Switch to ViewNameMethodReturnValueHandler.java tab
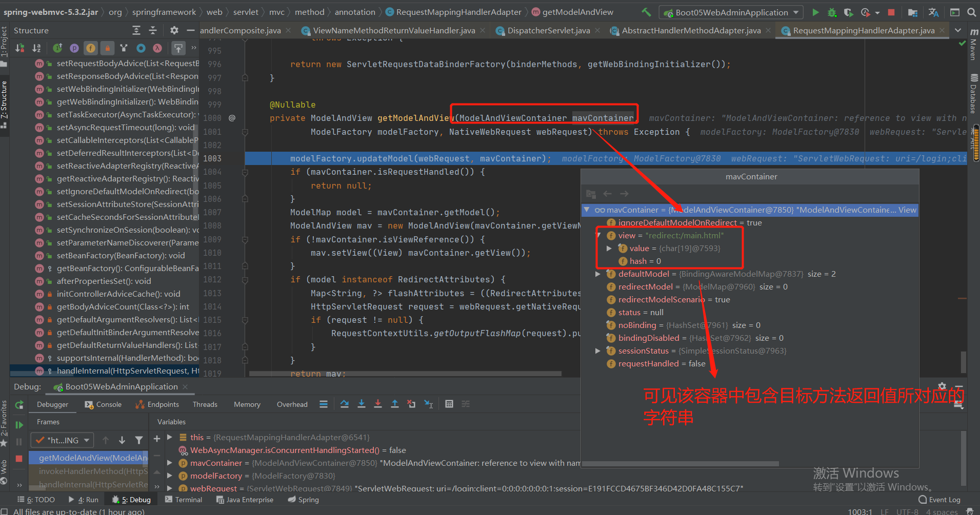Screen dimensions: 980x515 (x=394, y=31)
